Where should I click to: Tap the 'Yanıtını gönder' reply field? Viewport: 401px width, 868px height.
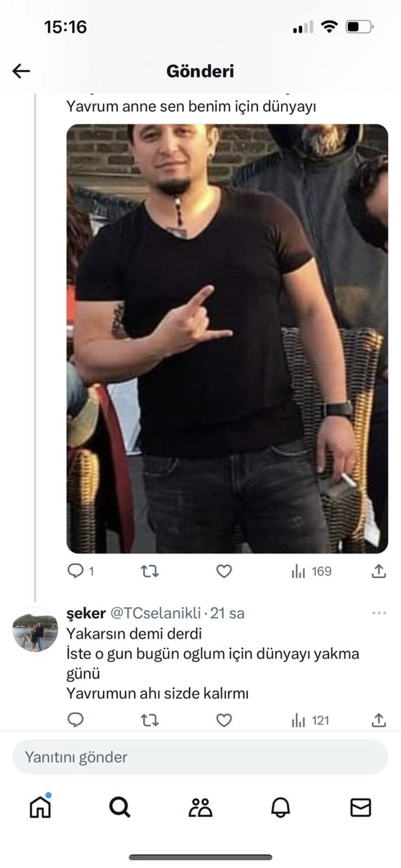(200, 757)
